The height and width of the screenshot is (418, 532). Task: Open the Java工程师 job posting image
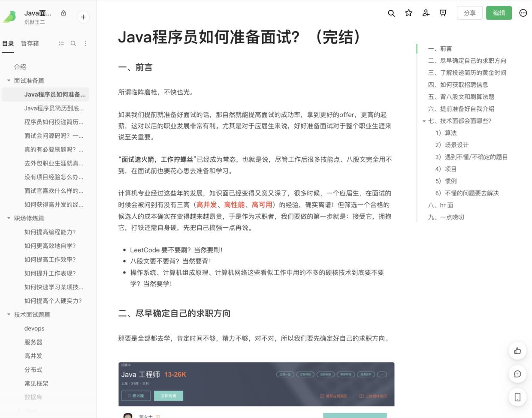256,384
